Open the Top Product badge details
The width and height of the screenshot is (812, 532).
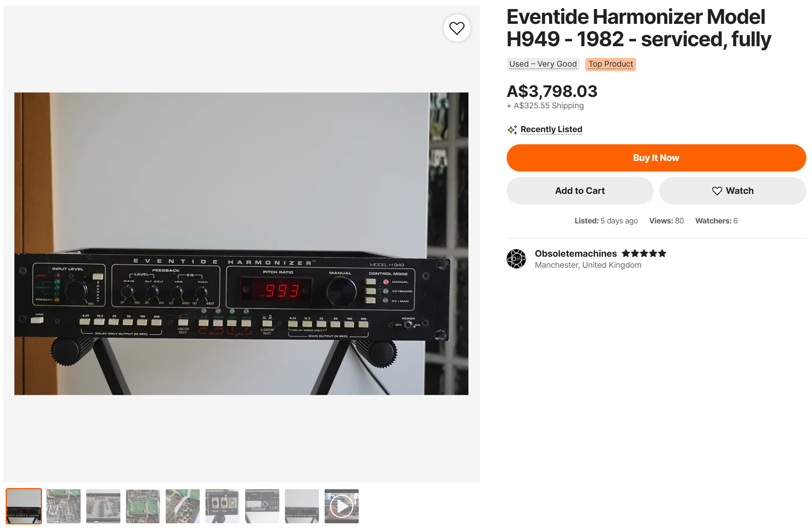610,64
